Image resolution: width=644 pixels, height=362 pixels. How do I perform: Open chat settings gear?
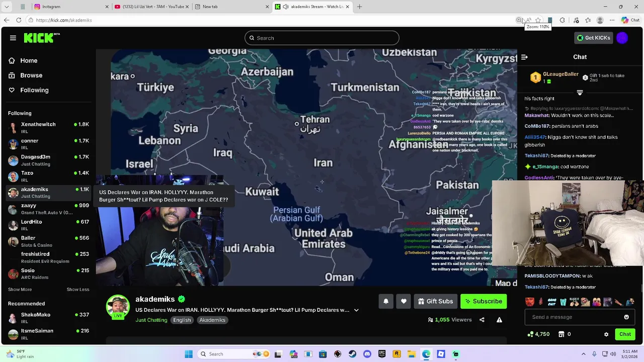606,334
